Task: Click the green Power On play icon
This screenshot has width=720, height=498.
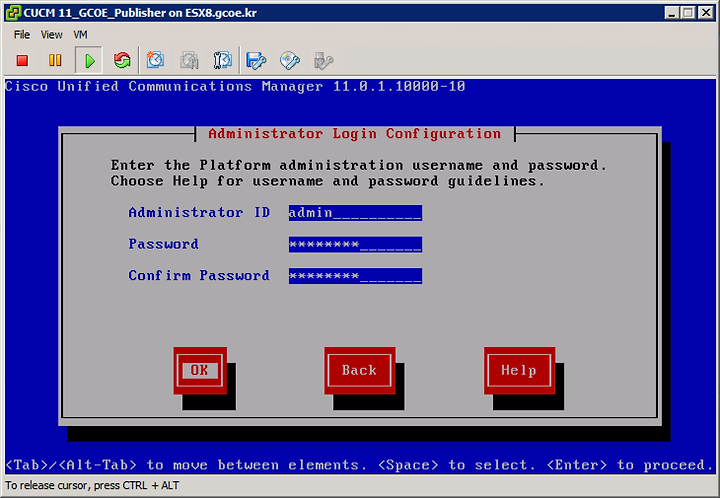Action: pyautogui.click(x=89, y=60)
